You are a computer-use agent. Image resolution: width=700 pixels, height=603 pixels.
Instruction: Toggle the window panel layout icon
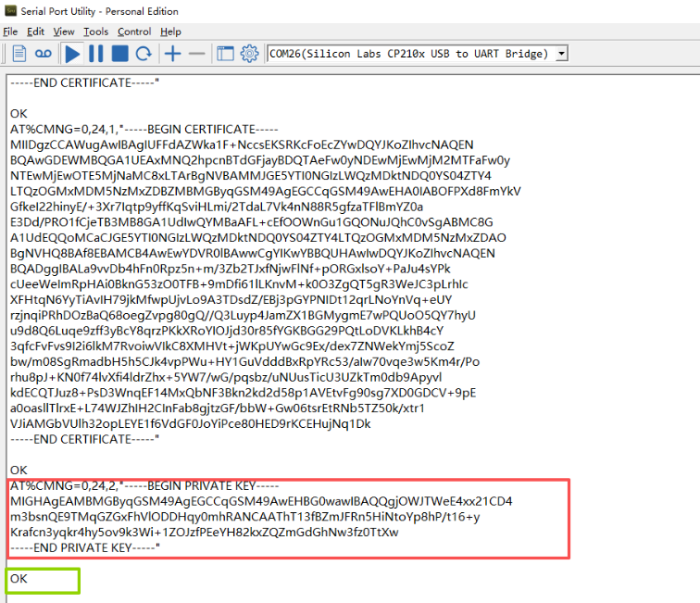(225, 54)
